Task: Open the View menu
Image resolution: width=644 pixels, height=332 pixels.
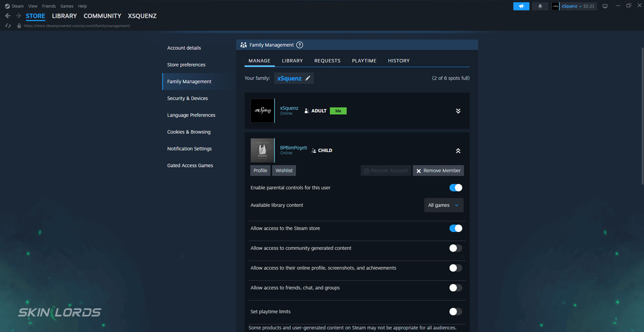Action: (x=33, y=6)
